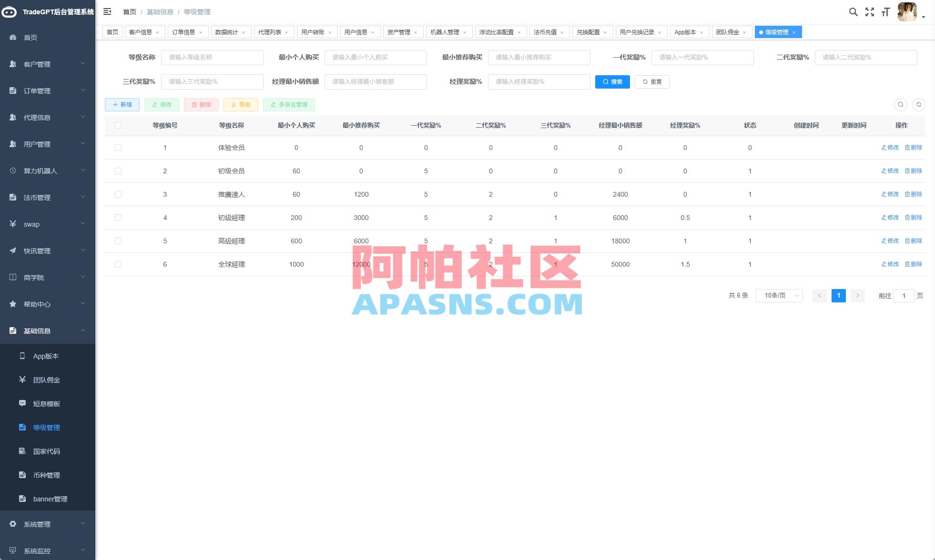Select all rows with the header checkbox
935x560 pixels.
(118, 125)
